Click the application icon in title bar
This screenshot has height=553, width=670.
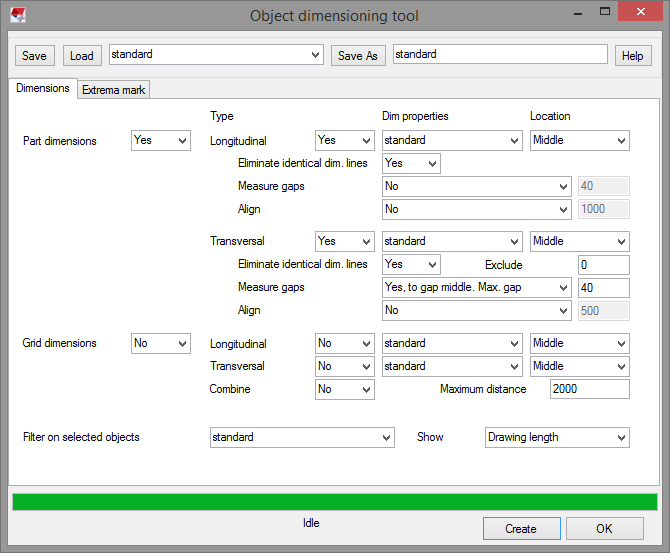coord(18,15)
